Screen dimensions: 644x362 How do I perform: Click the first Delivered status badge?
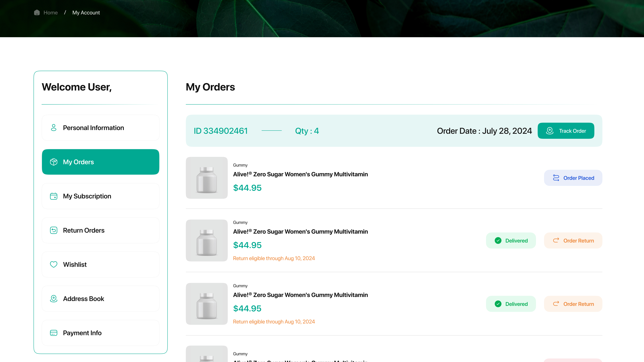[511, 241]
